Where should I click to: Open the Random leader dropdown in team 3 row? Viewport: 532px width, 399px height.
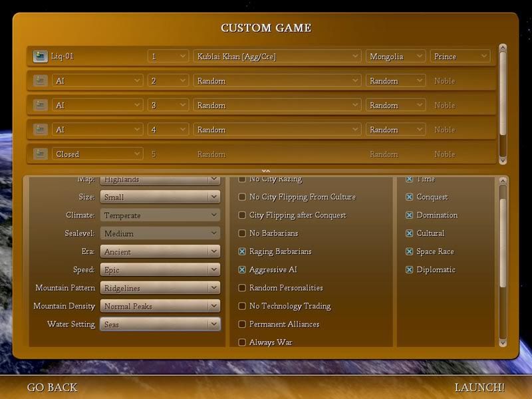click(277, 105)
